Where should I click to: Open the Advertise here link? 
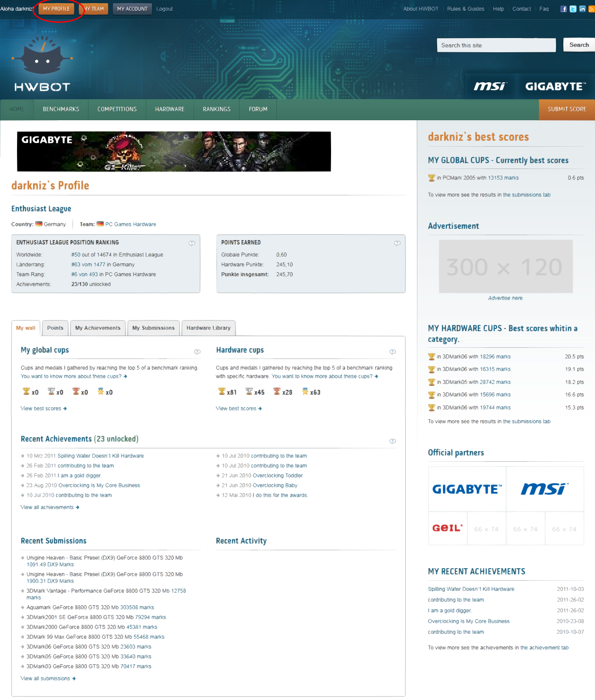click(x=506, y=298)
